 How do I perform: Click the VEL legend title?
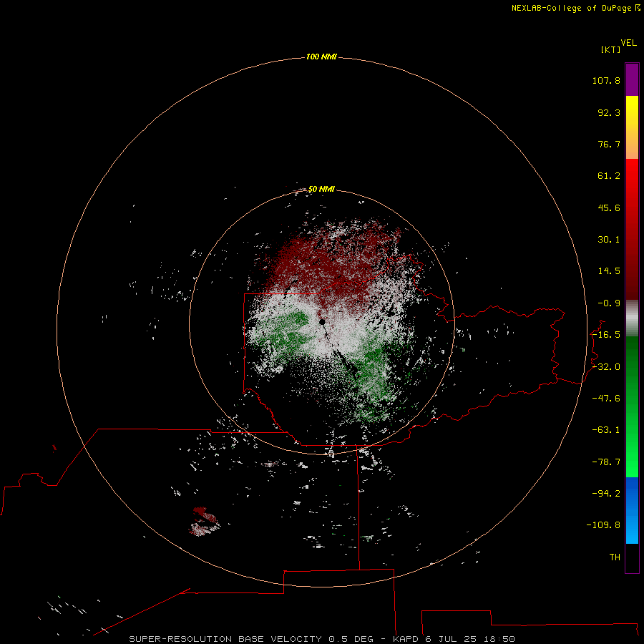(628, 43)
